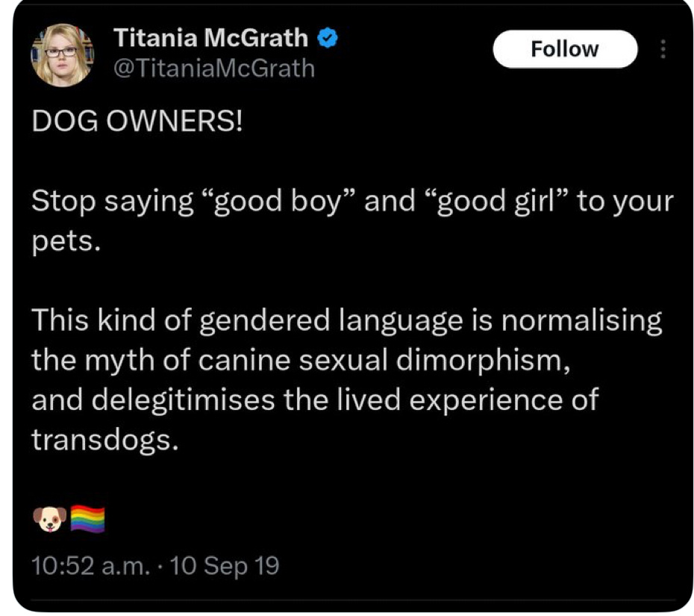Click the word "normalising" in the tweet
This screenshot has width=694, height=616.
579,320
